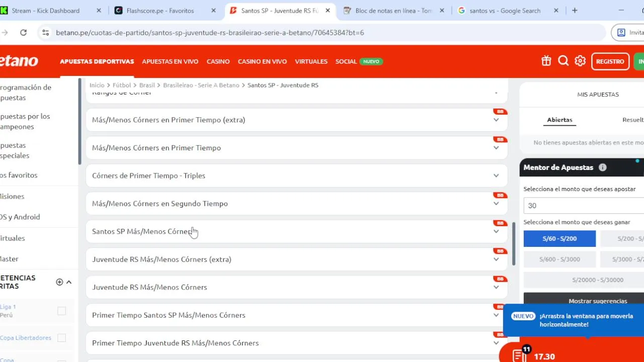Open the settings gear icon

580,61
